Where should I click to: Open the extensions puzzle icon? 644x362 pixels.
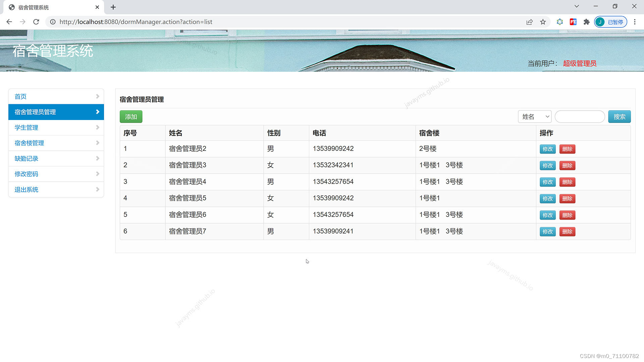click(x=586, y=22)
